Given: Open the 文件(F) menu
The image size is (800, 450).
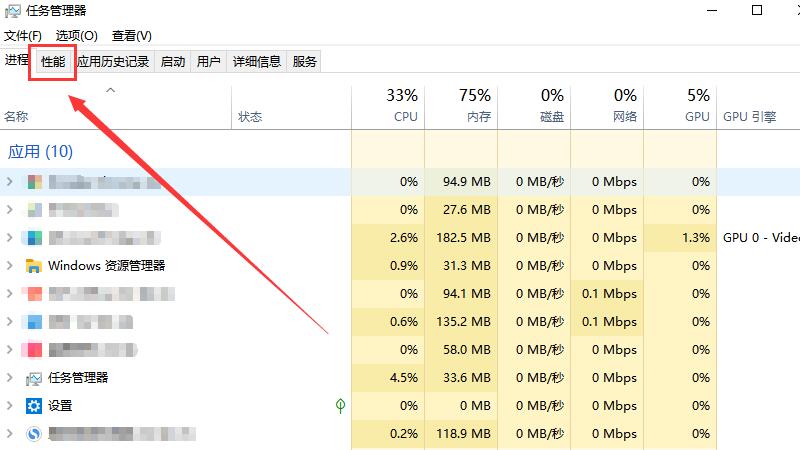Looking at the screenshot, I should click(23, 36).
